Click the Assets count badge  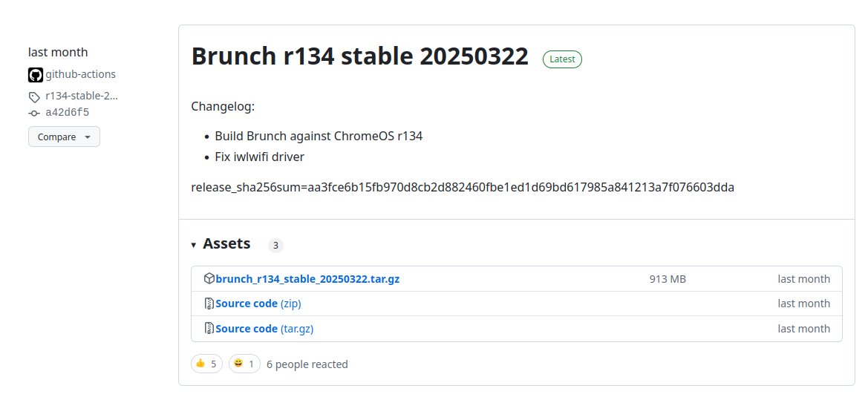pos(275,246)
